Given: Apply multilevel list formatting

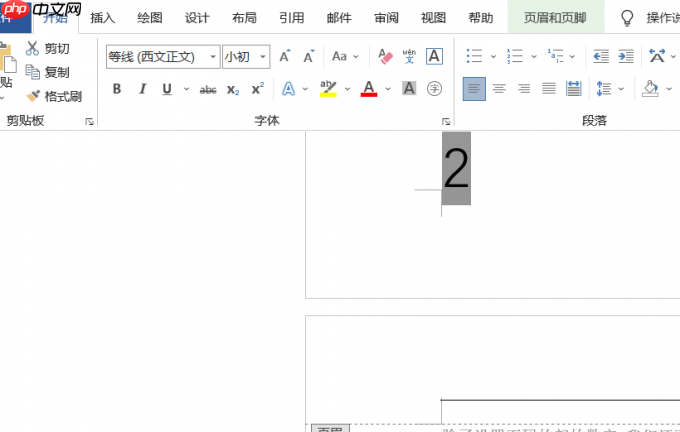Looking at the screenshot, I should 555,56.
